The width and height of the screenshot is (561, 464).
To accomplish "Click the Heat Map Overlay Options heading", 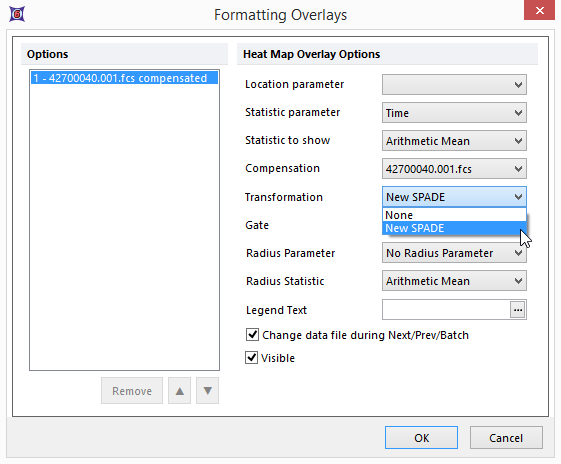I will (x=312, y=54).
